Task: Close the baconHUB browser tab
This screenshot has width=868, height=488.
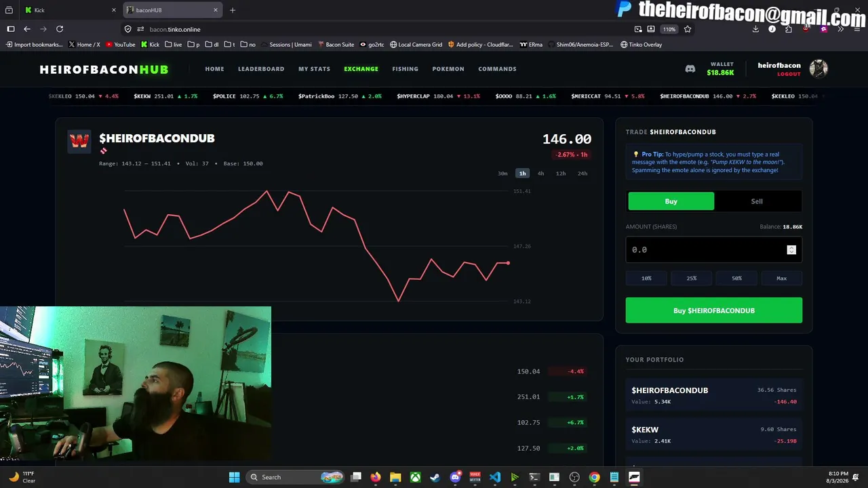Action: [216, 10]
